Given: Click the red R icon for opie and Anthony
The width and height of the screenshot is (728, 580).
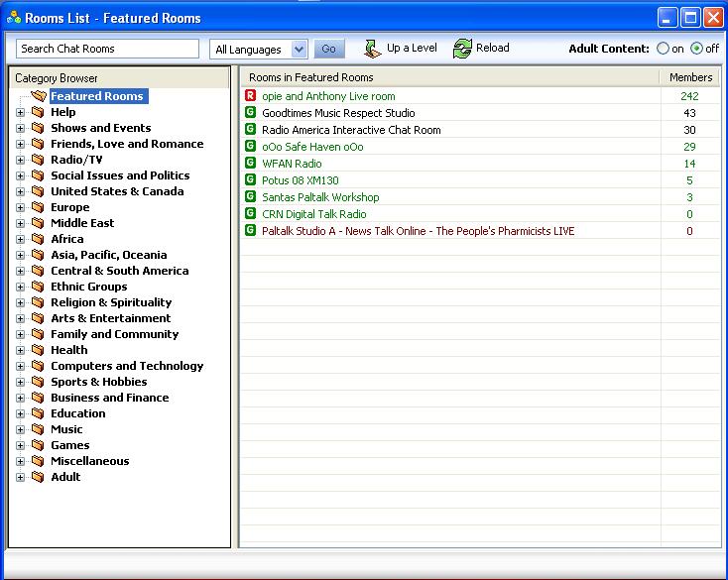Looking at the screenshot, I should [250, 95].
